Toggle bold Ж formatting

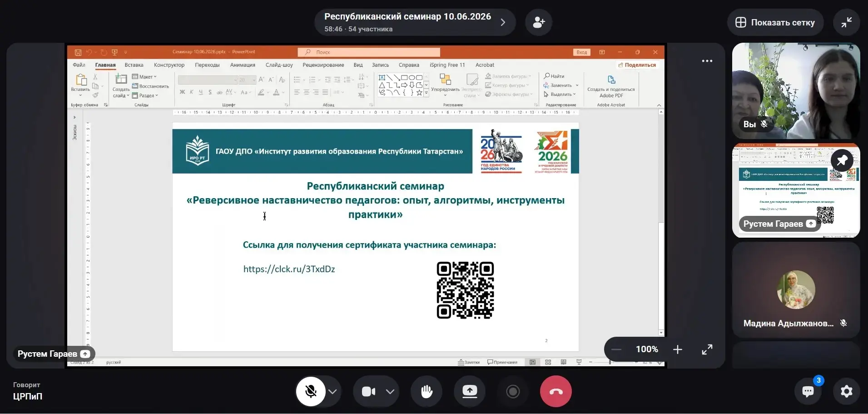coord(182,92)
